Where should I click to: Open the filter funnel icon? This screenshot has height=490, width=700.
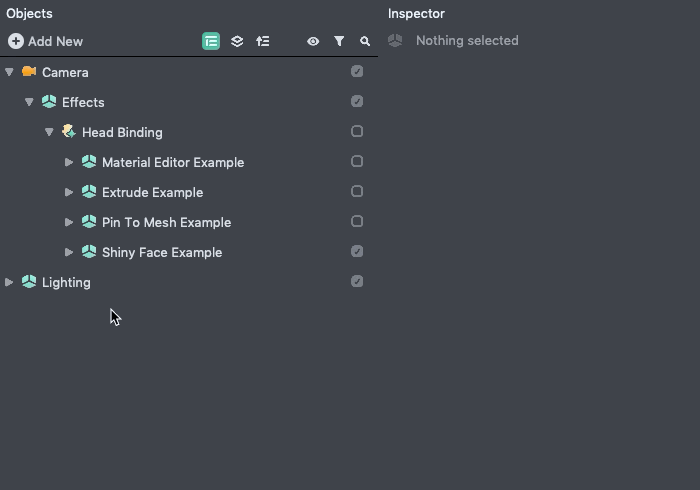coord(339,41)
